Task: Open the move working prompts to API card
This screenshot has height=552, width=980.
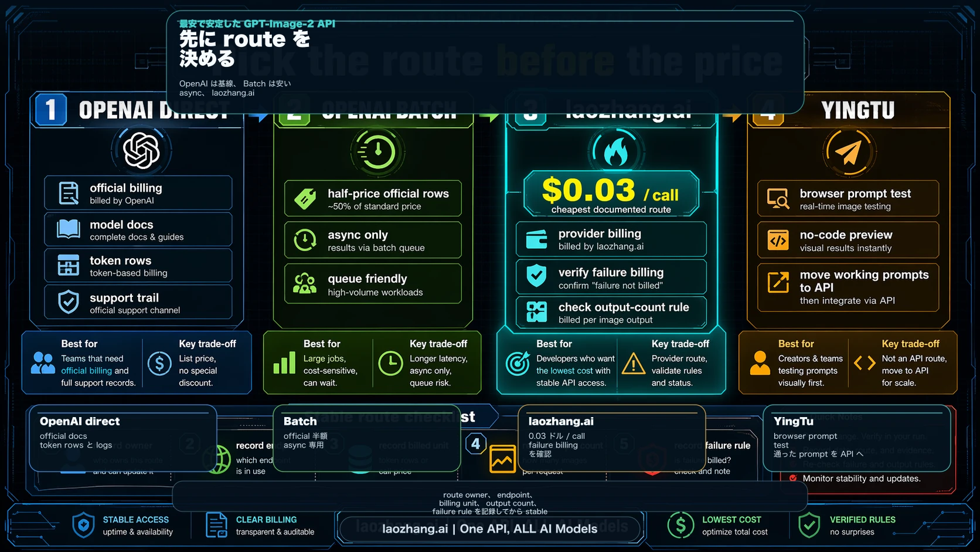Action: click(848, 287)
